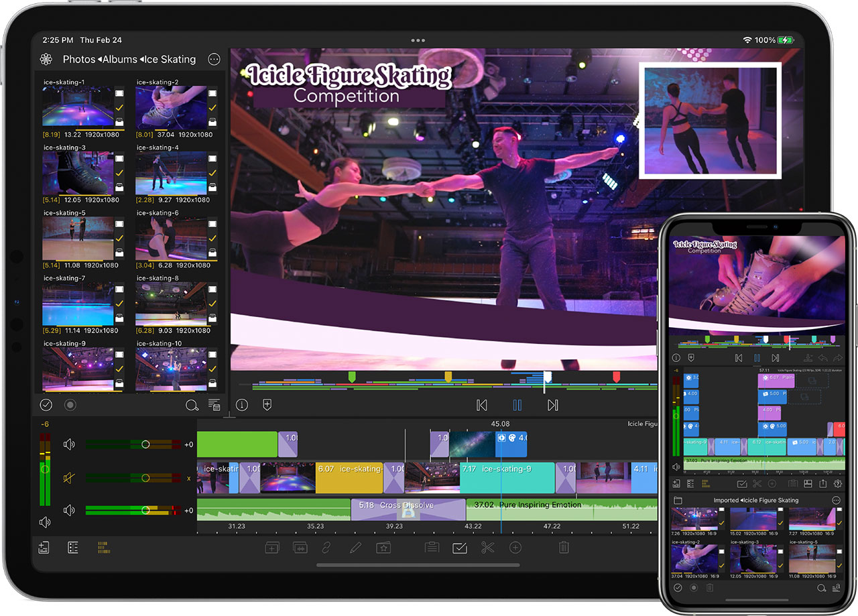Mute the bottom audio track speaker on iPad
Screen dimensions: 858x616
pyautogui.click(x=68, y=511)
